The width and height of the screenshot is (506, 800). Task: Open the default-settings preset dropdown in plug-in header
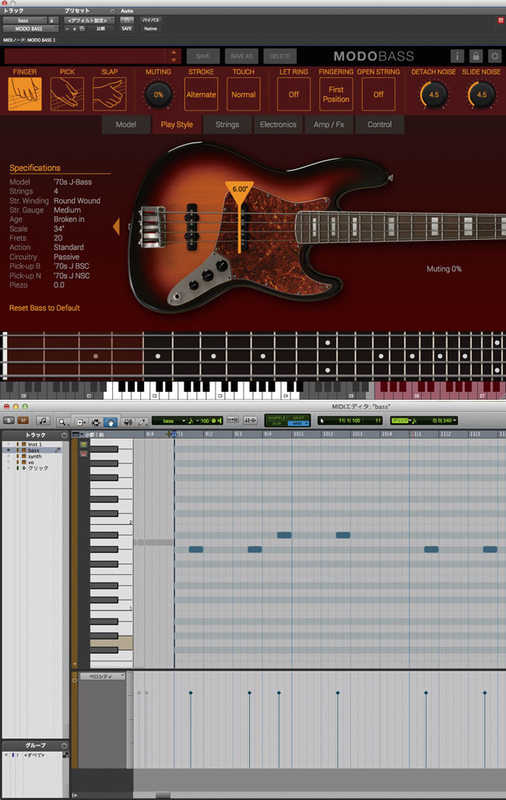coord(89,20)
